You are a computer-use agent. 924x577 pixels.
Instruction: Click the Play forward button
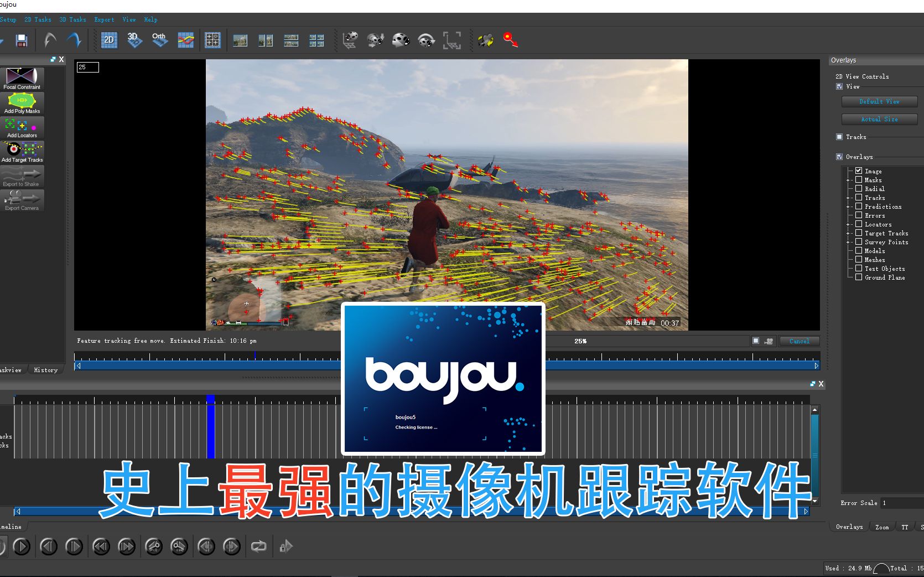click(22, 547)
